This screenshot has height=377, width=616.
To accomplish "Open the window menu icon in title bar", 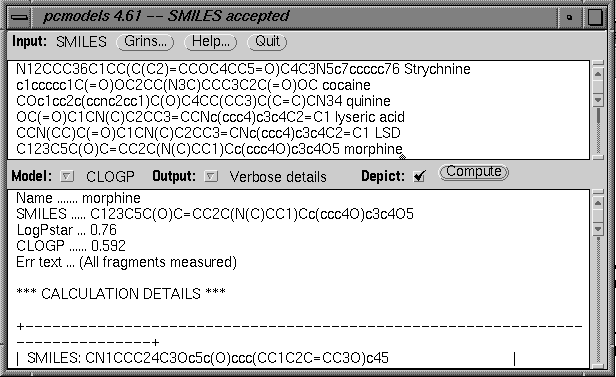I will pyautogui.click(x=19, y=17).
